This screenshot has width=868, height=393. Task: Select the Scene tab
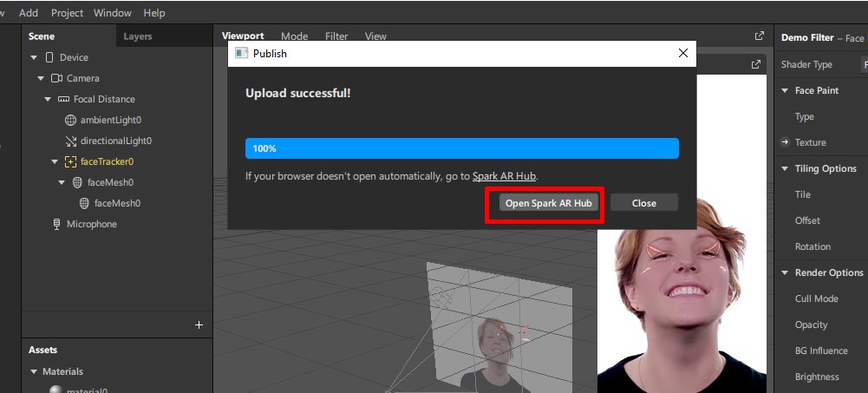pyautogui.click(x=42, y=36)
